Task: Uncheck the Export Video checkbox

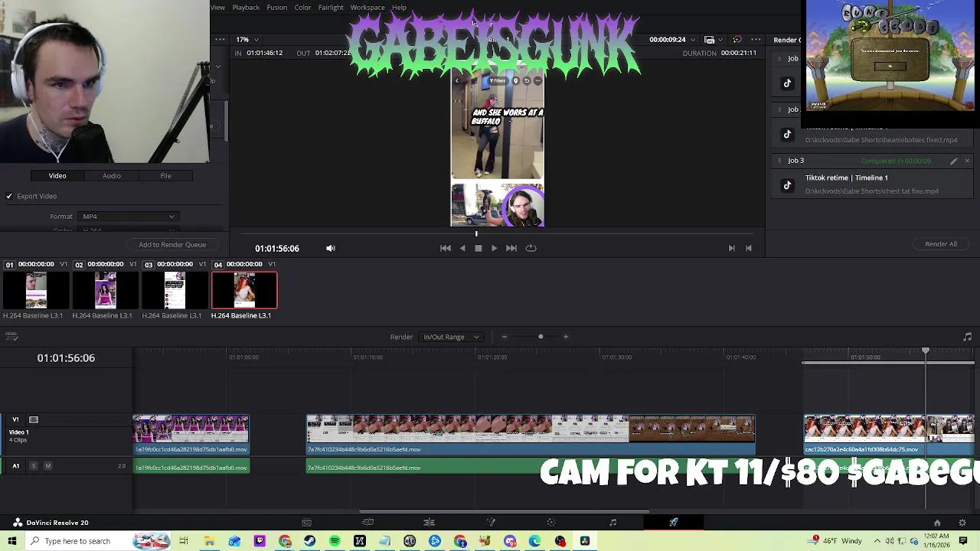Action: (9, 196)
